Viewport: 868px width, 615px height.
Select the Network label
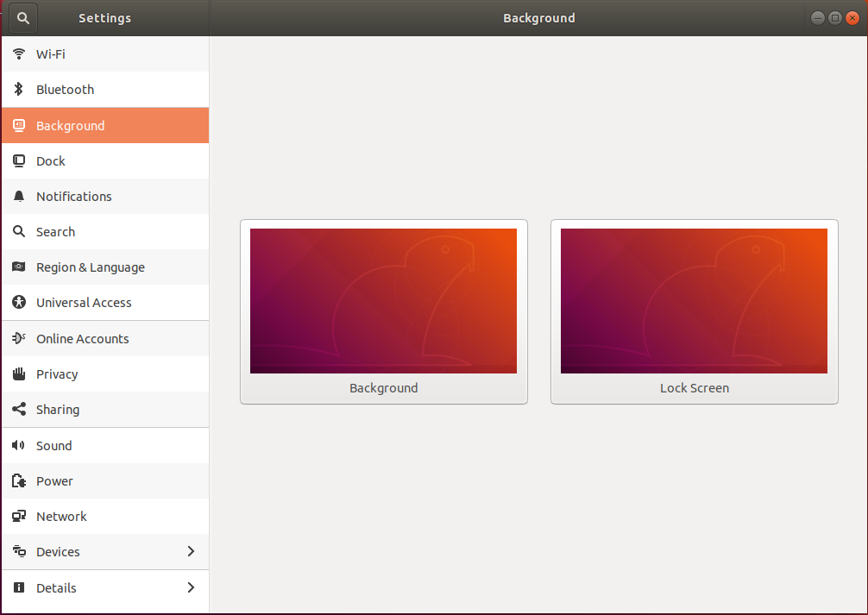61,517
